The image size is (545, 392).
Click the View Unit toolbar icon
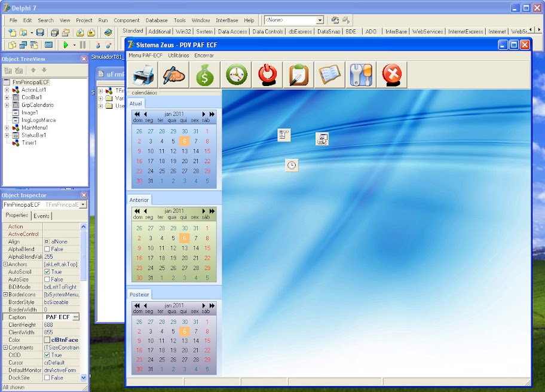pos(12,45)
